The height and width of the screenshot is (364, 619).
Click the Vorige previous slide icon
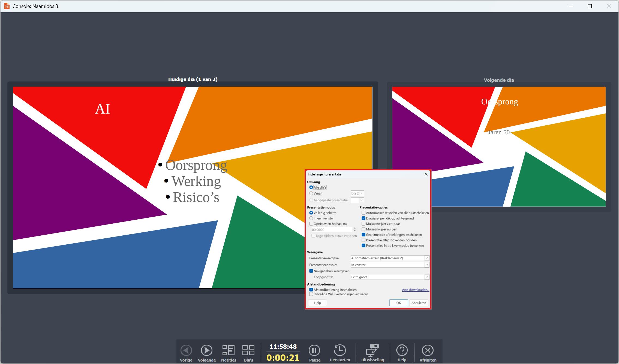pos(186,350)
